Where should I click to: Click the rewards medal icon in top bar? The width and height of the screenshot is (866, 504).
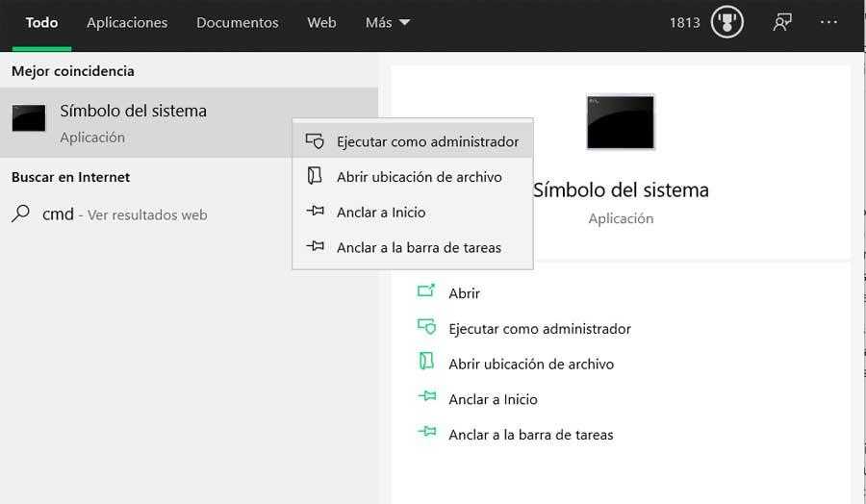pos(726,22)
